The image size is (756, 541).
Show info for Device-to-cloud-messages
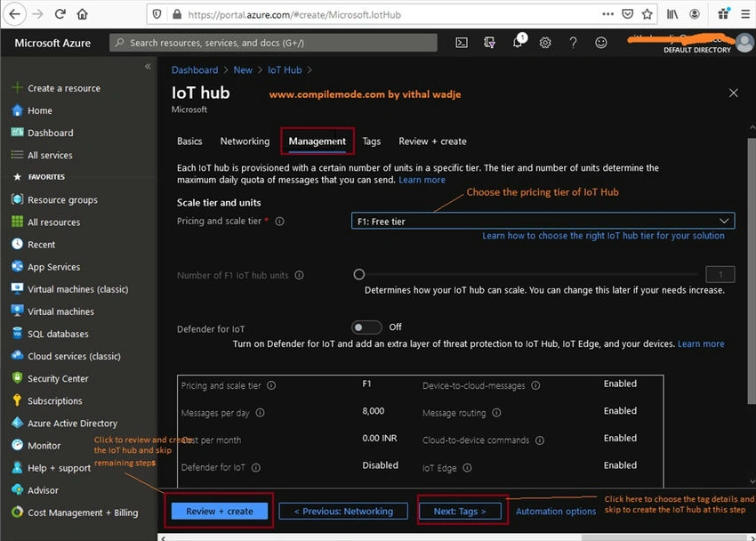pos(535,386)
